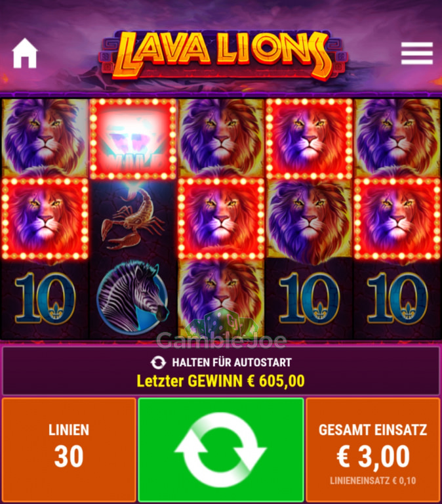Select highlighted lion in first reel middle row
The width and height of the screenshot is (442, 504).
(x=45, y=219)
